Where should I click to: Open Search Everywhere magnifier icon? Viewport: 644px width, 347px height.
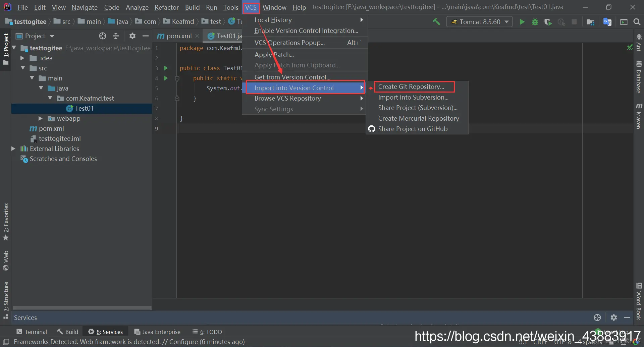point(637,22)
